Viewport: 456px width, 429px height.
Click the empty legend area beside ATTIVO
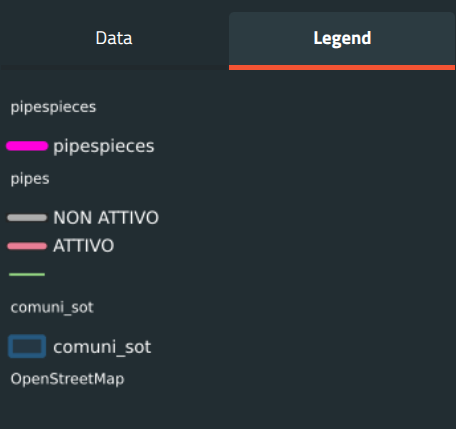[283, 246]
